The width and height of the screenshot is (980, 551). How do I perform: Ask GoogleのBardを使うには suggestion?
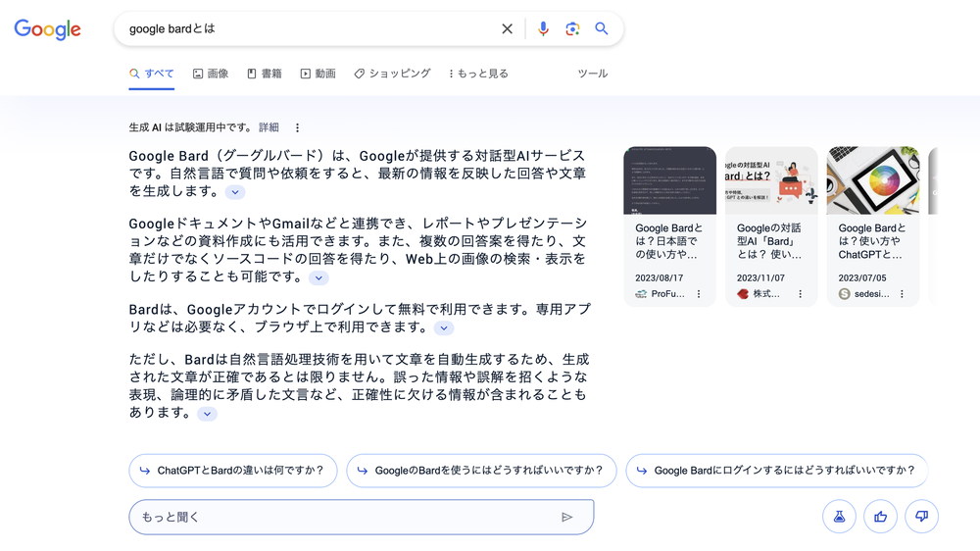pos(481,471)
